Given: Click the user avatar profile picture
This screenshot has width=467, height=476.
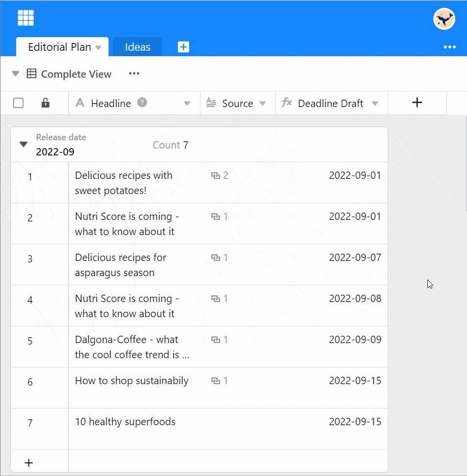Looking at the screenshot, I should [444, 19].
